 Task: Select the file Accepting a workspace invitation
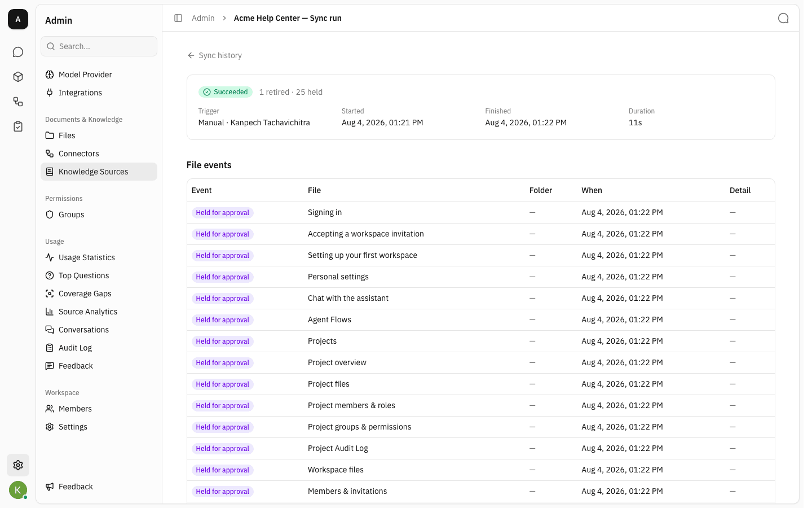point(366,234)
